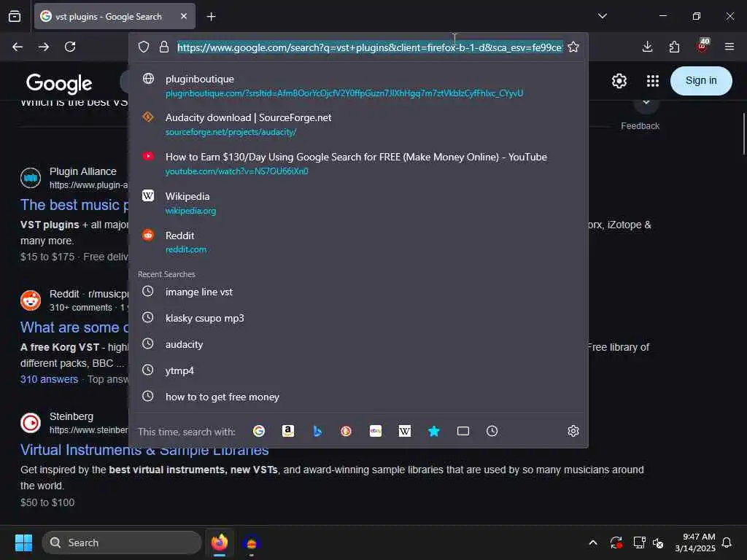The height and width of the screenshot is (560, 747).
Task: Choose recent search 'audacity'
Action: click(358, 344)
